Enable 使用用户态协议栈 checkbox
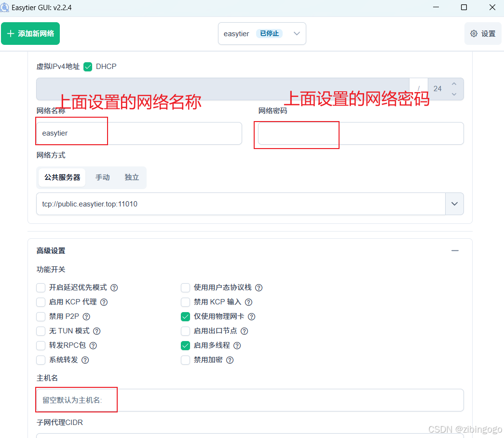The width and height of the screenshot is (504, 438). pyautogui.click(x=186, y=287)
